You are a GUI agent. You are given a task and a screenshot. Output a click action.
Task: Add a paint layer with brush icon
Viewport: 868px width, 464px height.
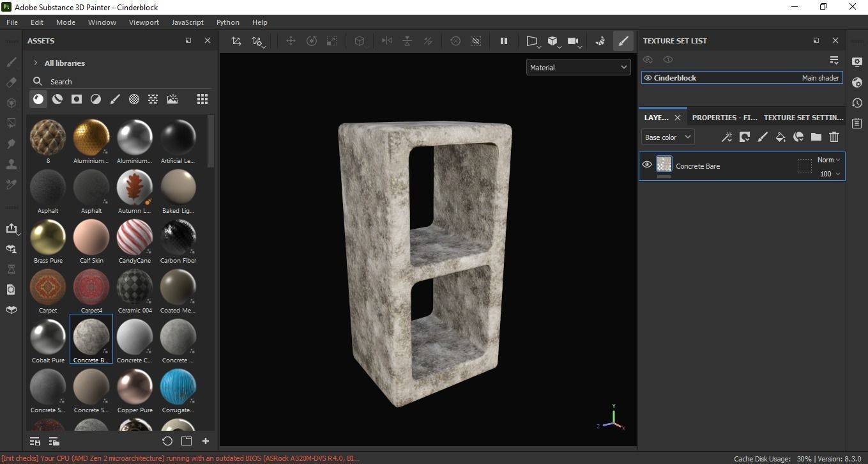[x=763, y=137]
